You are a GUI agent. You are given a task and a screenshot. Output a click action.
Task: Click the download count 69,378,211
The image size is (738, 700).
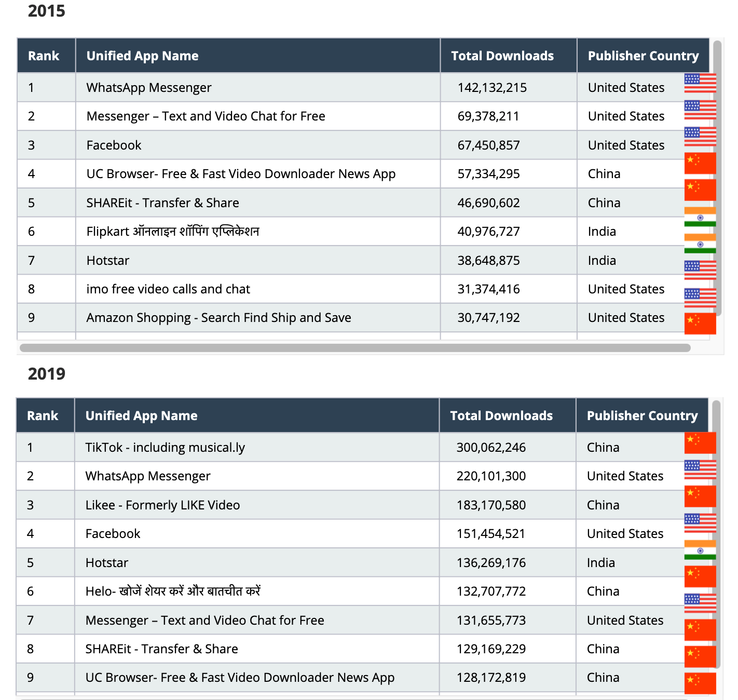tap(488, 116)
